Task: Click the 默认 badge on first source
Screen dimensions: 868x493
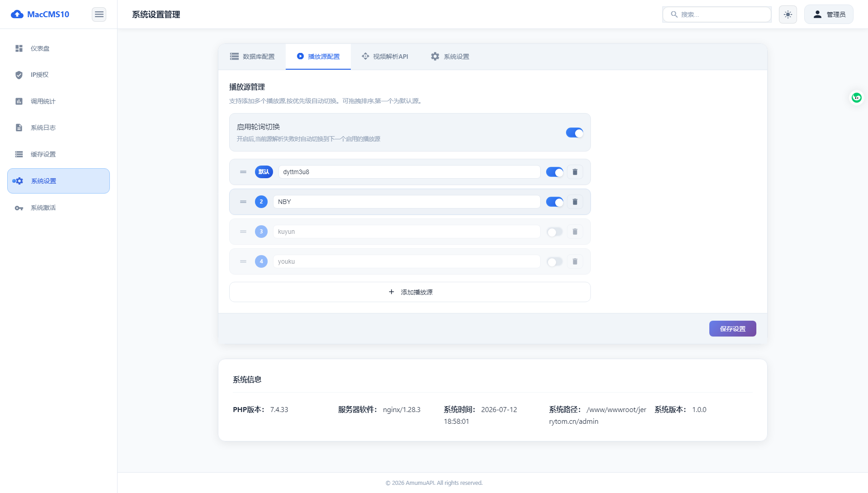Action: [x=264, y=172]
